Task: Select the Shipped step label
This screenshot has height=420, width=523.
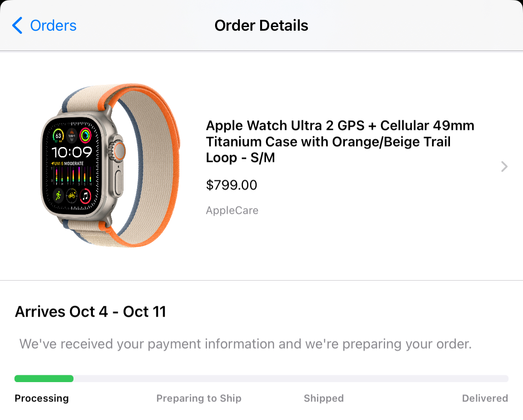Action: tap(323, 398)
